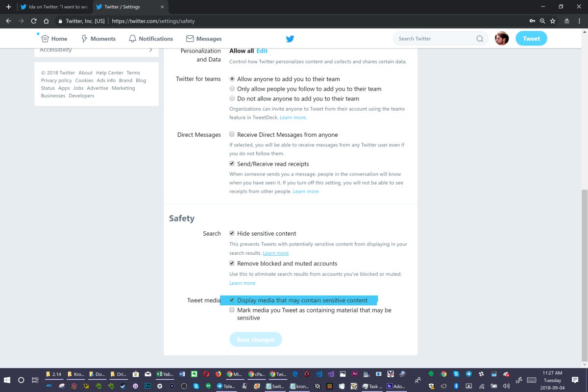588x392 pixels.
Task: Open Steam from the taskbar
Action: [x=123, y=386]
